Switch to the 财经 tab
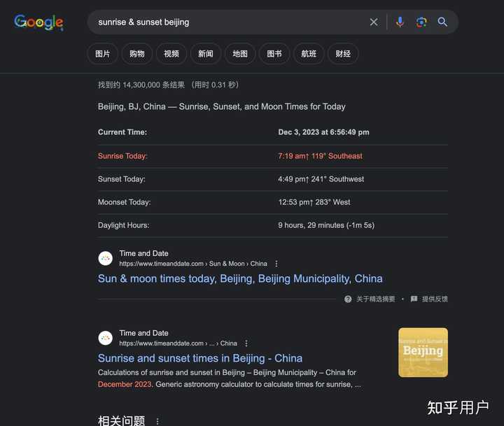The width and height of the screenshot is (504, 426). (x=343, y=54)
